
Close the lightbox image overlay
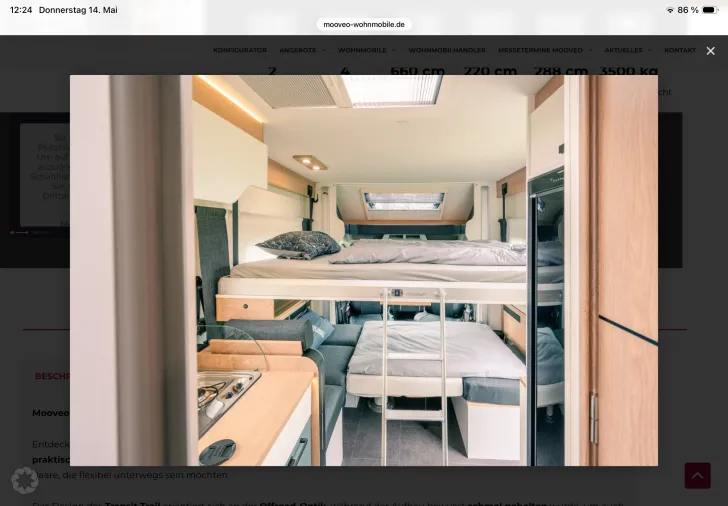pos(710,51)
